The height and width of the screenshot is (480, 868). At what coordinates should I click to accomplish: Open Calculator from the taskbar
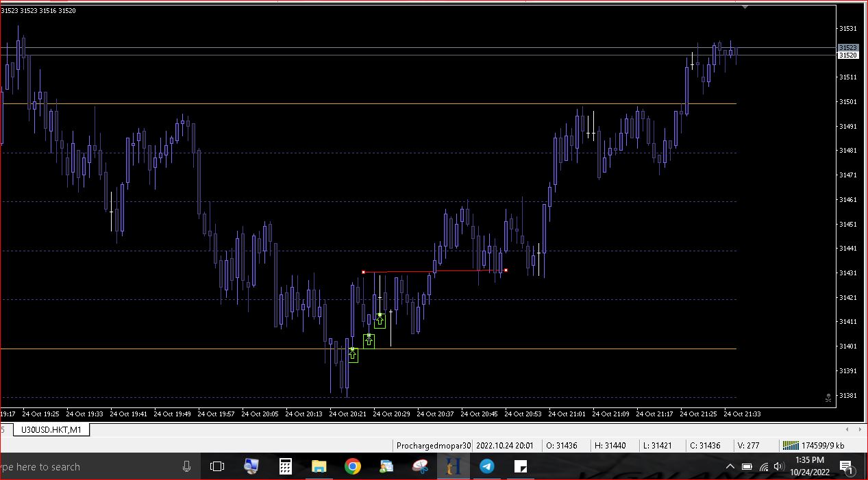click(x=286, y=466)
